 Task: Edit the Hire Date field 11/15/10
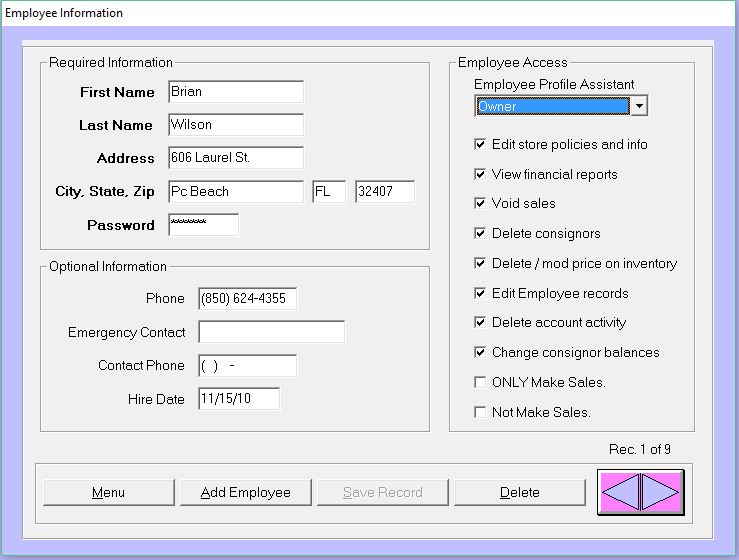pyautogui.click(x=239, y=399)
